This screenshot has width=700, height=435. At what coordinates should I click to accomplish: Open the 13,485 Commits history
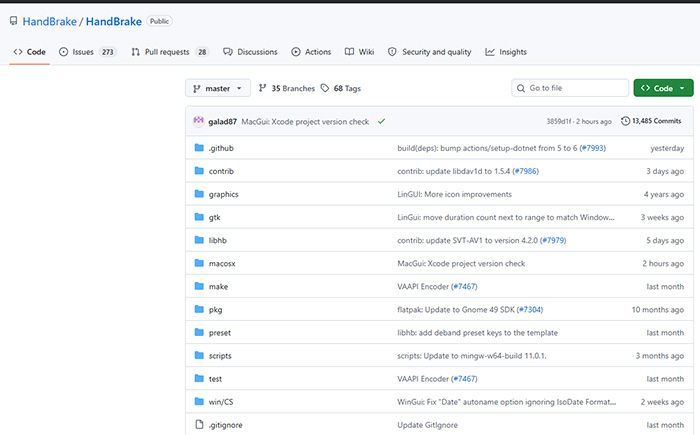point(651,121)
